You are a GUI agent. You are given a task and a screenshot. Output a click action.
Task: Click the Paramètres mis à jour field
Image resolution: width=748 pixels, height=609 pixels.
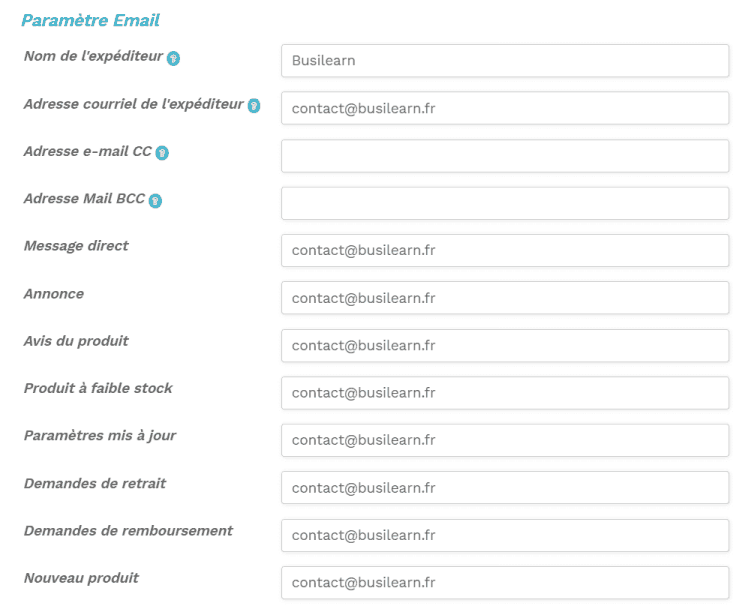pyautogui.click(x=505, y=440)
